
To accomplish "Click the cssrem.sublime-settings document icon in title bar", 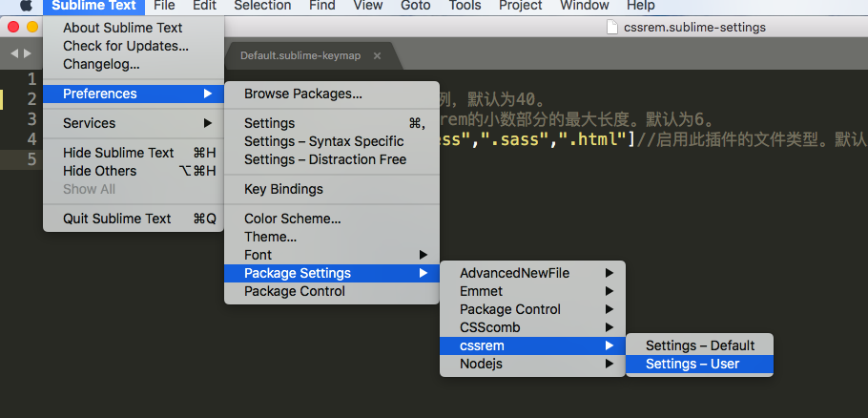I will [612, 27].
